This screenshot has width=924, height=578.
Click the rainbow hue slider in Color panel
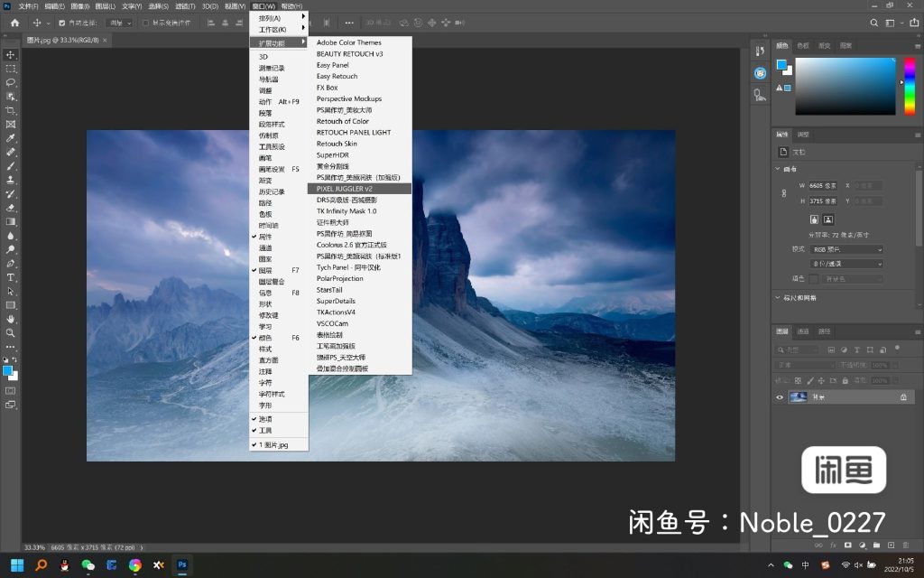(910, 86)
